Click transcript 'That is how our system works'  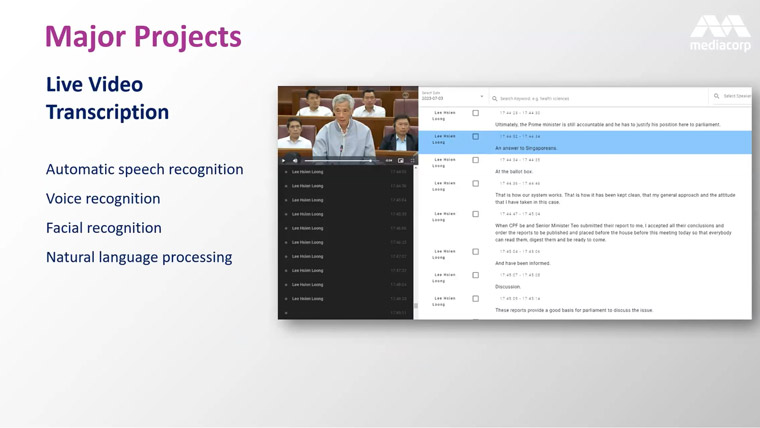[615, 199]
